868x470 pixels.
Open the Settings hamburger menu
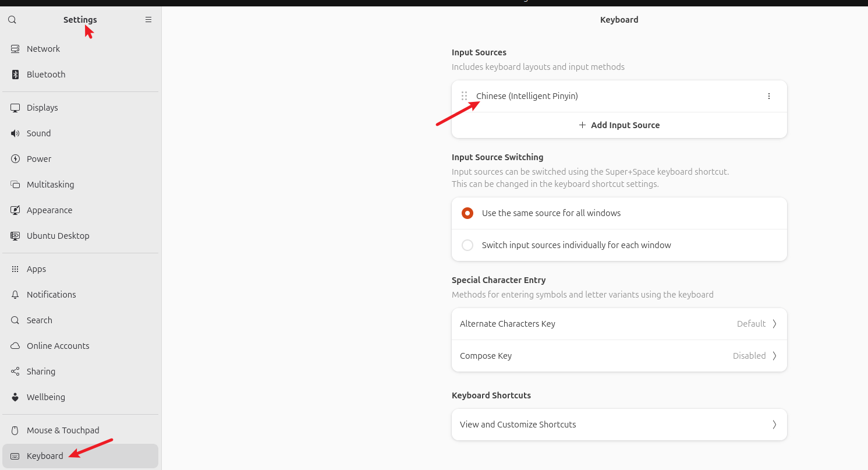click(148, 20)
